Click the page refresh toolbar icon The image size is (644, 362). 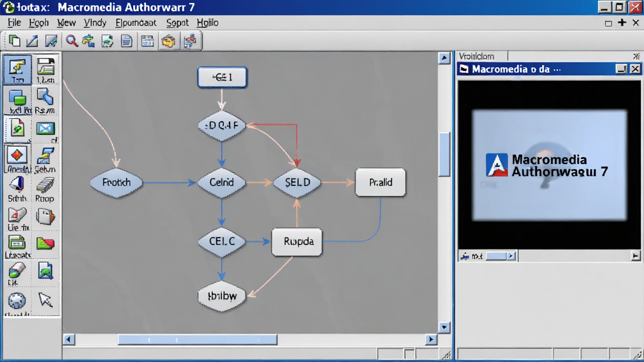point(107,41)
